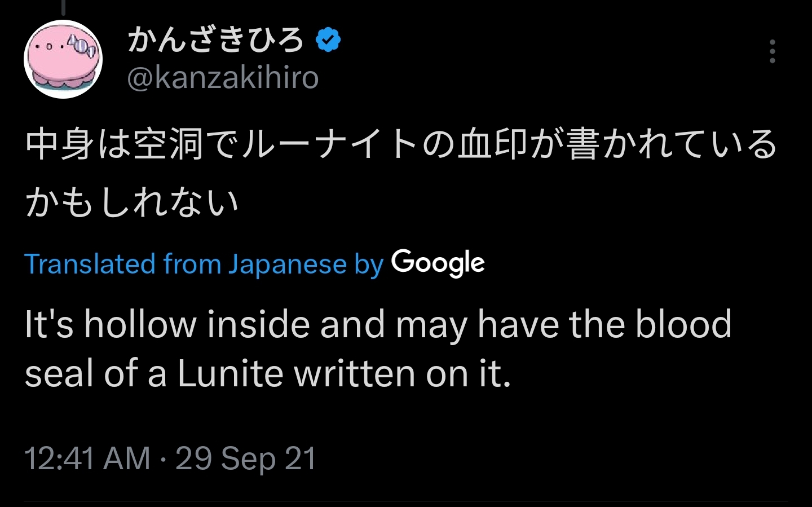Open the かんざきひろ display name profile

216,41
